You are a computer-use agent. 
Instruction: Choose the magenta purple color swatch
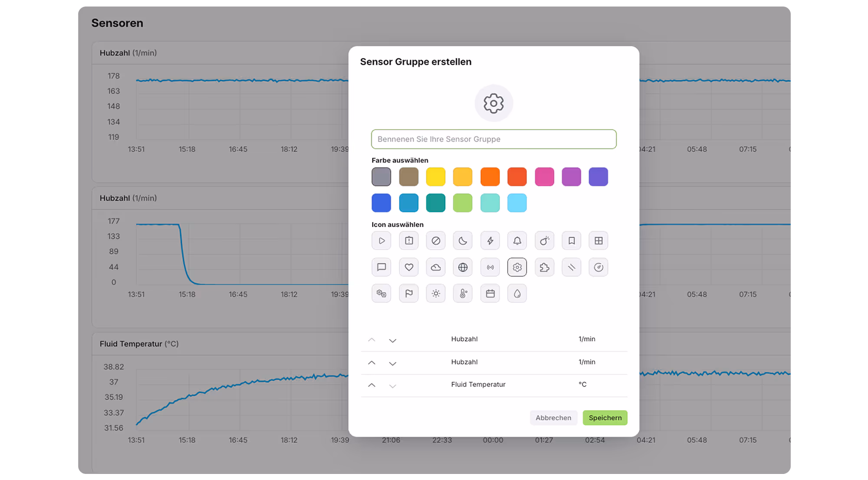tap(571, 177)
